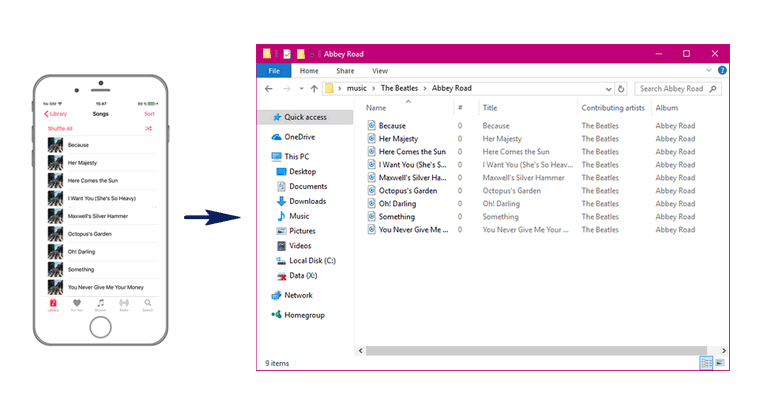Refresh the Abbey Road folder
760x413 pixels.
tap(621, 89)
